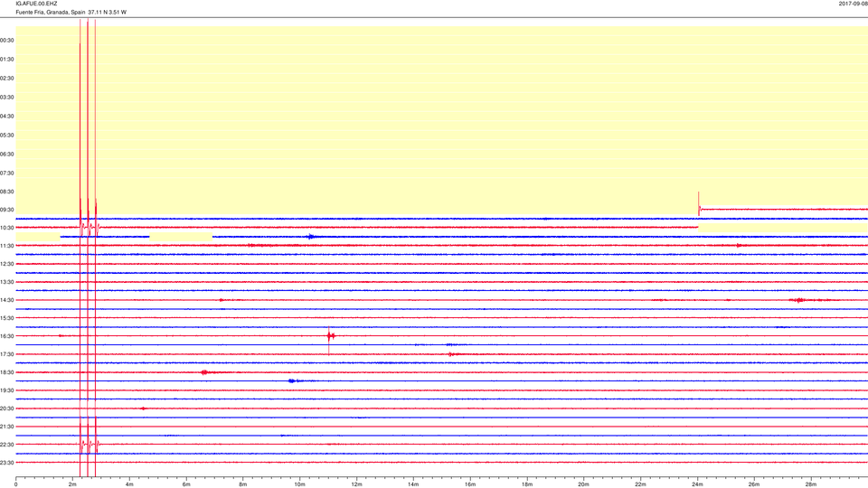
Task: Select the 16:30 time row label
Action: (x=7, y=336)
